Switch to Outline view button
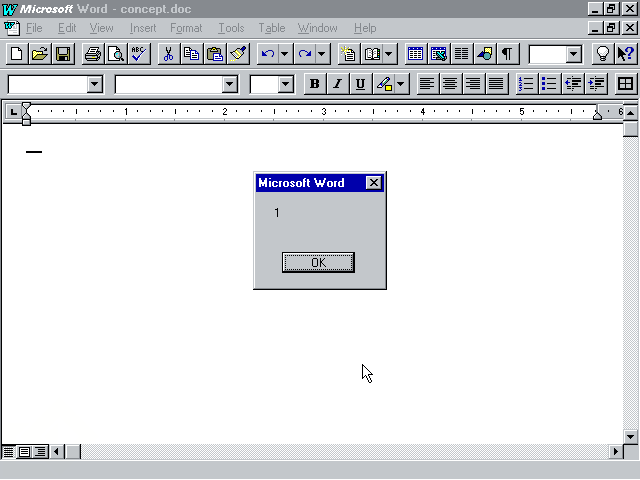 point(40,451)
